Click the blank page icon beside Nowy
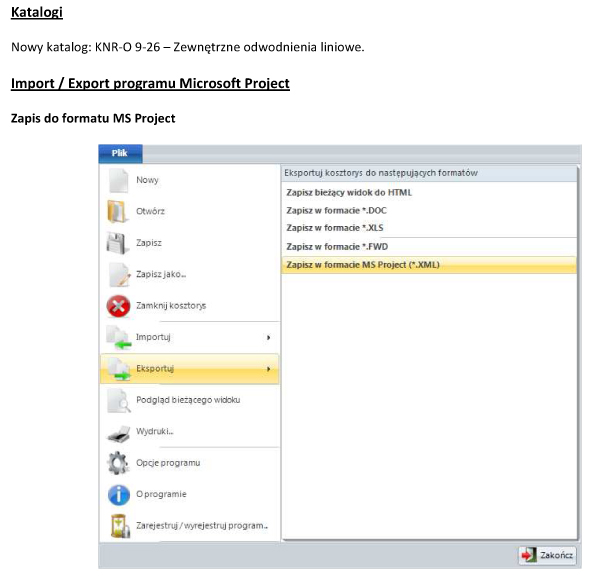The width and height of the screenshot is (616, 585). tap(118, 180)
